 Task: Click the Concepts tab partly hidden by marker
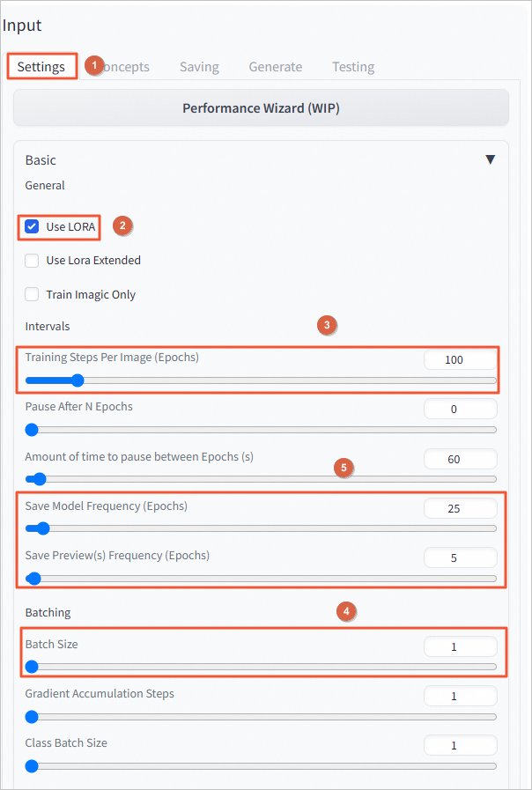click(x=126, y=67)
